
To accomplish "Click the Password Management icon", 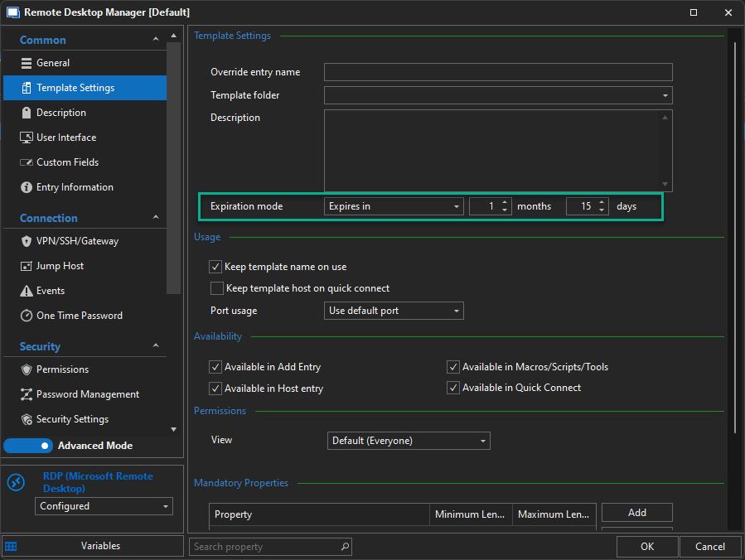I will tap(27, 394).
